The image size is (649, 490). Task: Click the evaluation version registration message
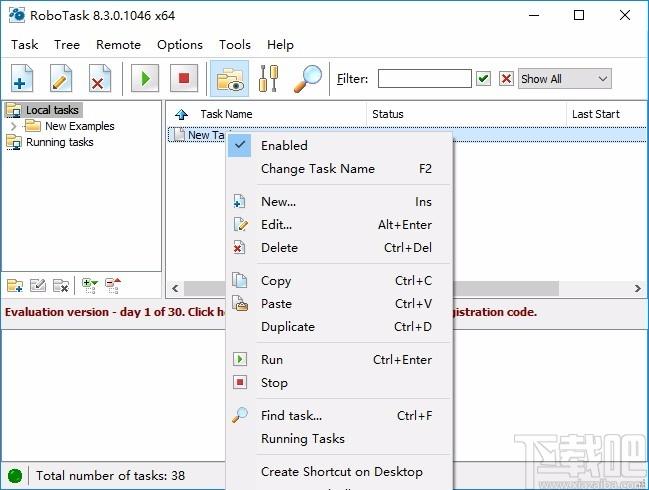[x=271, y=312]
